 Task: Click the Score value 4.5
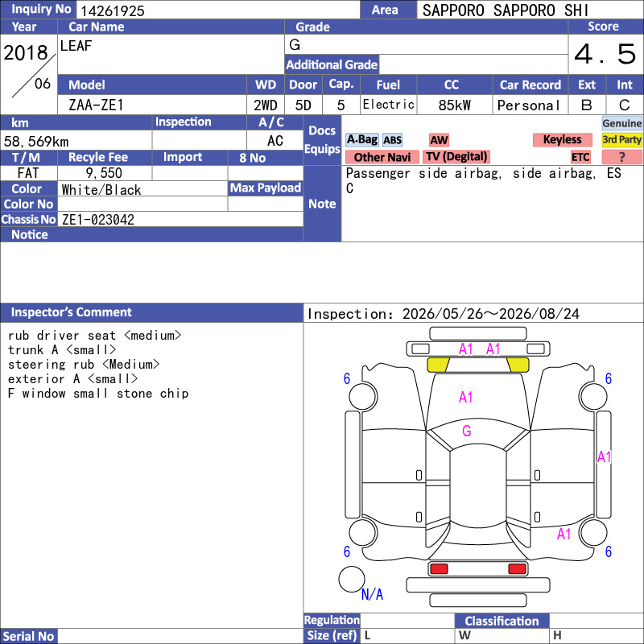click(605, 54)
